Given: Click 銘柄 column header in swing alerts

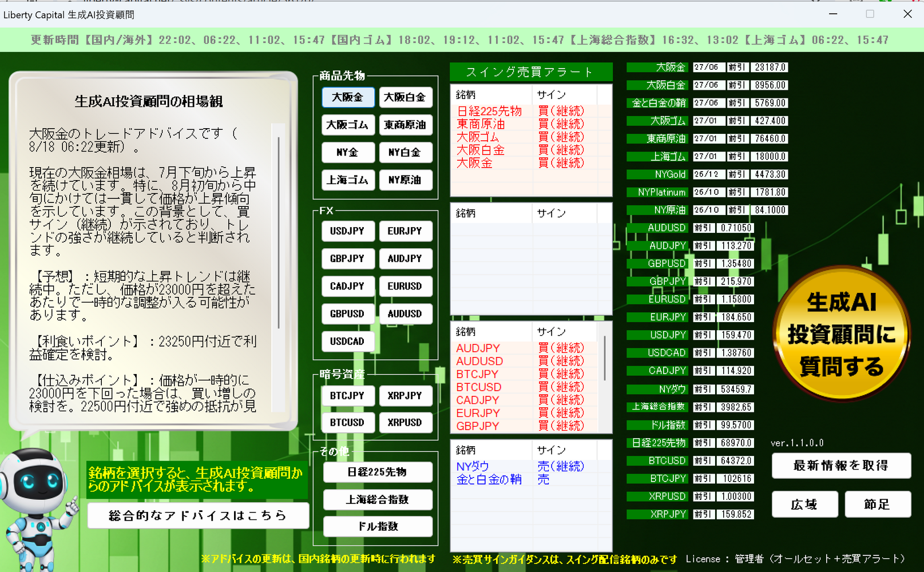Looking at the screenshot, I should (x=492, y=94).
